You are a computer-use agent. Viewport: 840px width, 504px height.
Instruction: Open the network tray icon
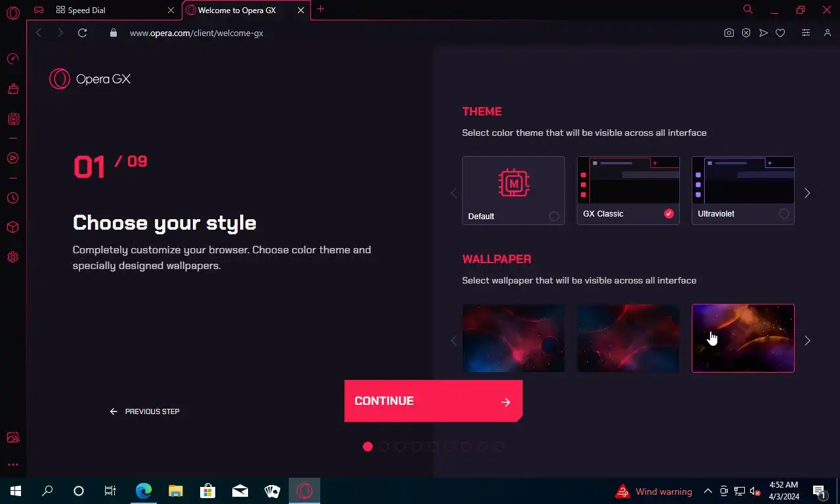[740, 491]
